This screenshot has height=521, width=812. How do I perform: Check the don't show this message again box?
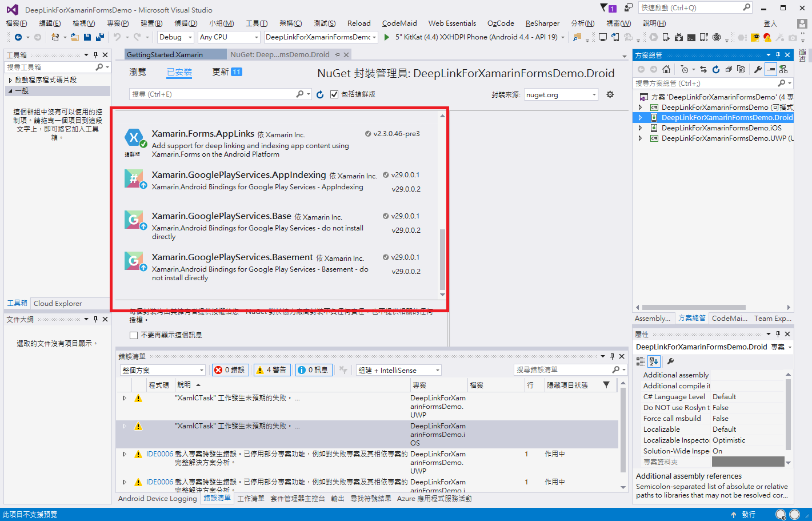point(134,335)
